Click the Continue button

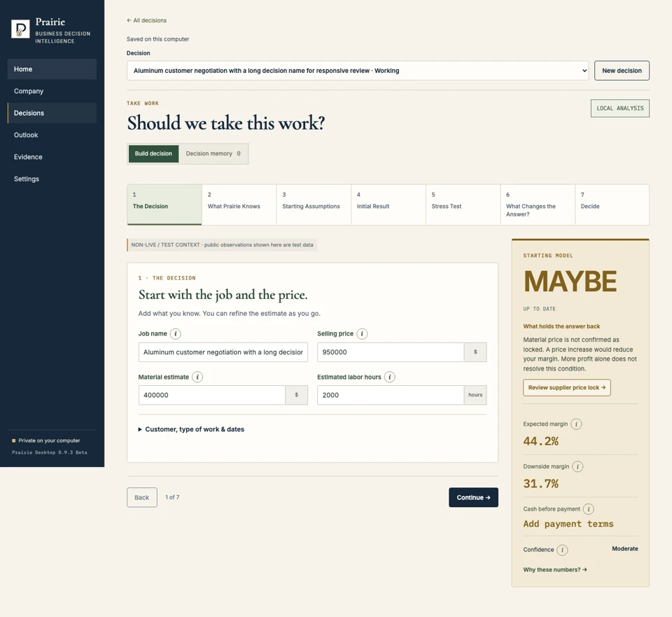(474, 497)
